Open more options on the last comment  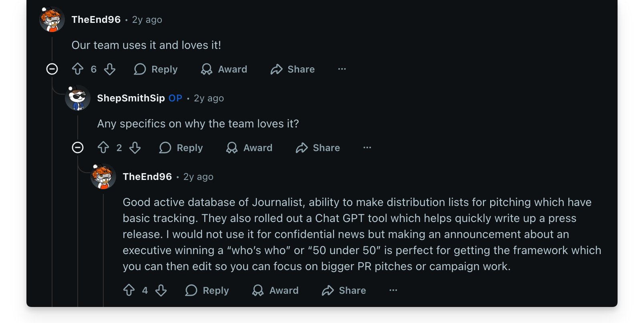(x=393, y=291)
